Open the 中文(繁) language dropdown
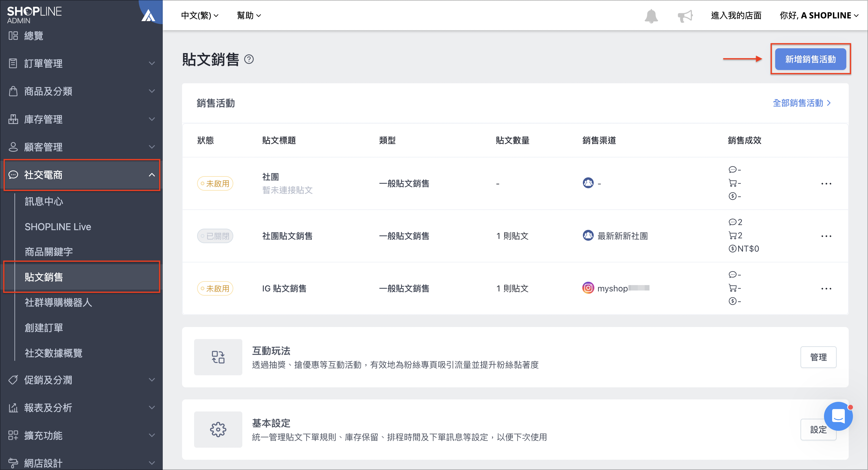Viewport: 868px width, 470px height. pos(200,15)
